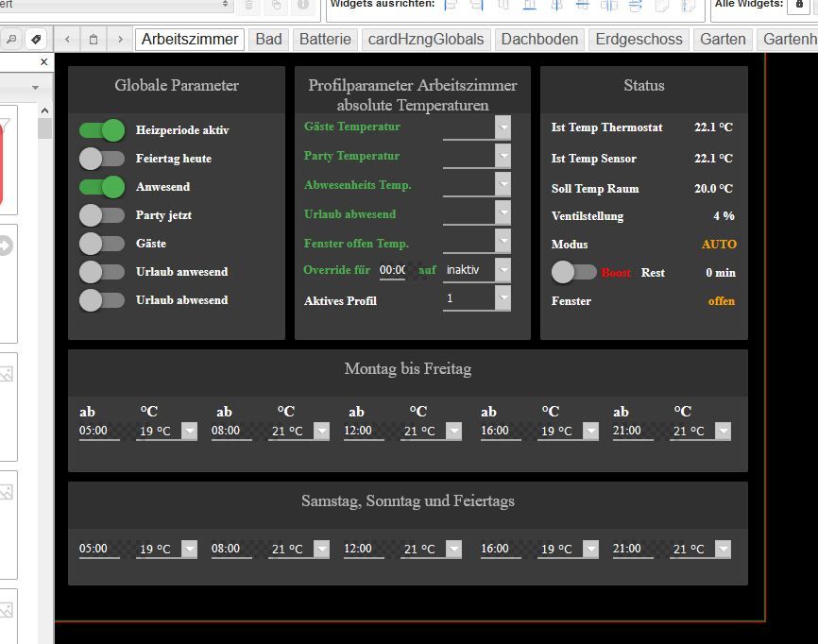
Task: Open the Aktives Profil dropdown
Action: (503, 299)
